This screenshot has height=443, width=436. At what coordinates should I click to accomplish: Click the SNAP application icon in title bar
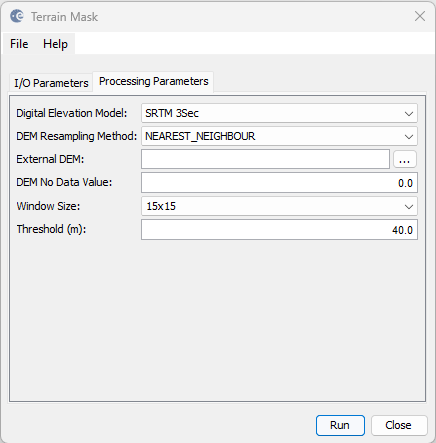click(x=17, y=16)
